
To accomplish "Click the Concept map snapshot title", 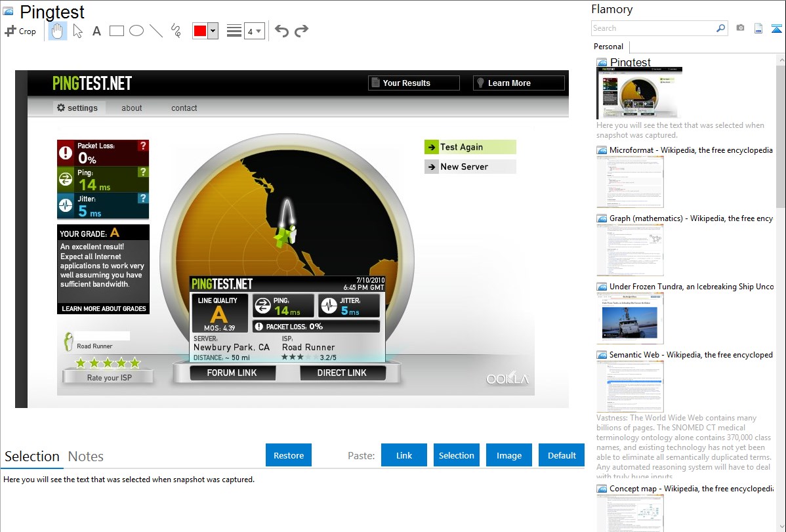I will (692, 488).
